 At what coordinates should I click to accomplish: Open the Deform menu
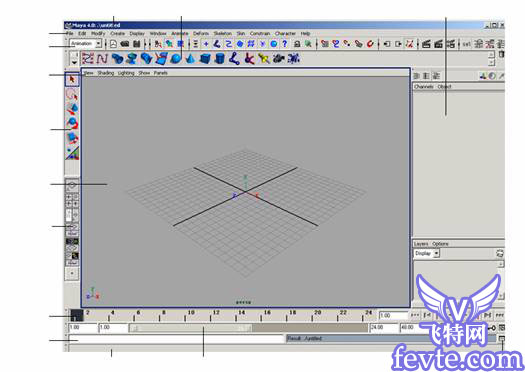click(x=201, y=33)
